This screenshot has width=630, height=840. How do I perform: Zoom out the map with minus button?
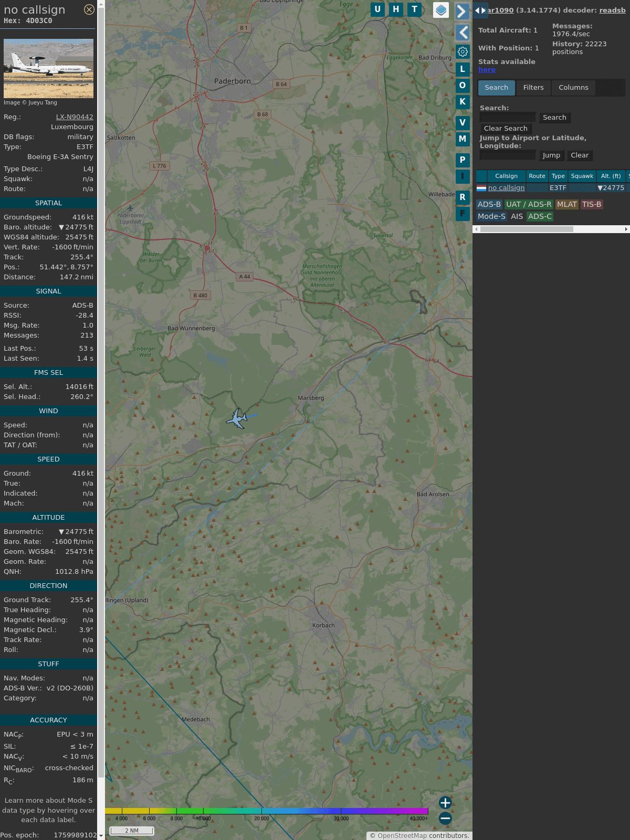(445, 818)
